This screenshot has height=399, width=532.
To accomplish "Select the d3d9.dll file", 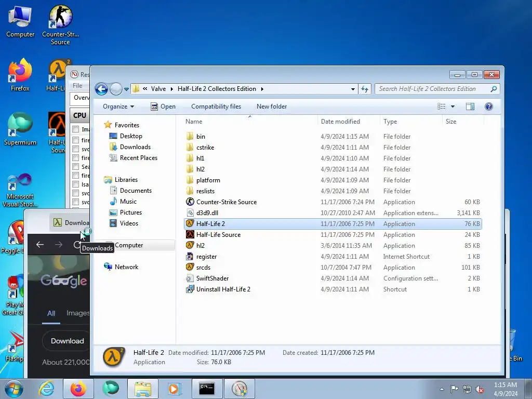I will coord(333,212).
